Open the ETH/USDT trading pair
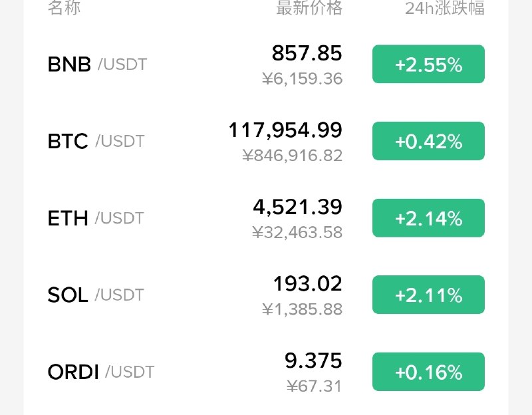 coord(266,218)
